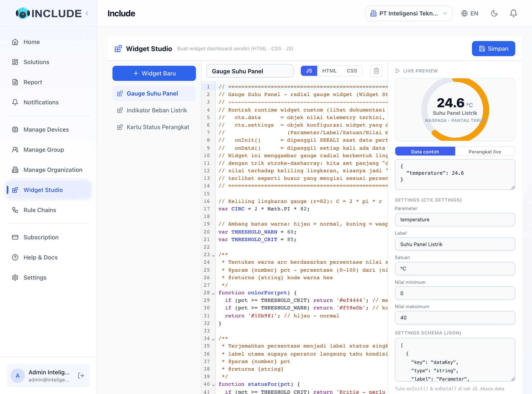Click the Nilai maksimum field
This screenshot has width=532, height=394.
coord(455,318)
